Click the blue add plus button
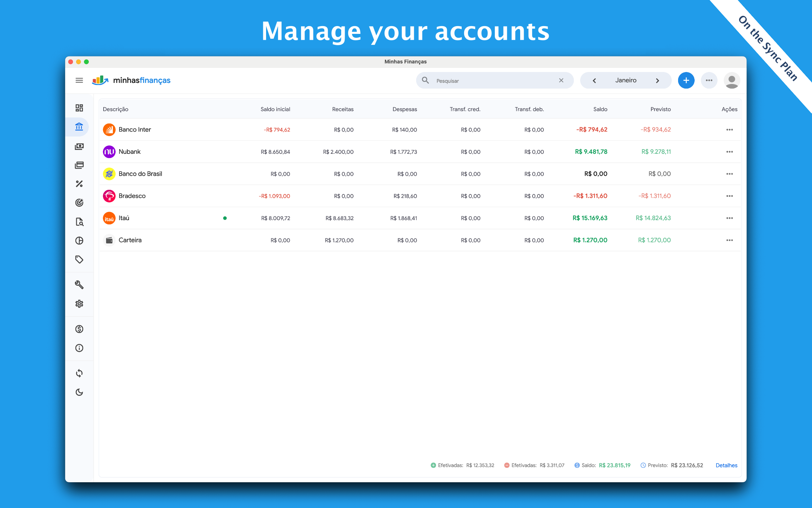This screenshot has width=812, height=508. 686,80
